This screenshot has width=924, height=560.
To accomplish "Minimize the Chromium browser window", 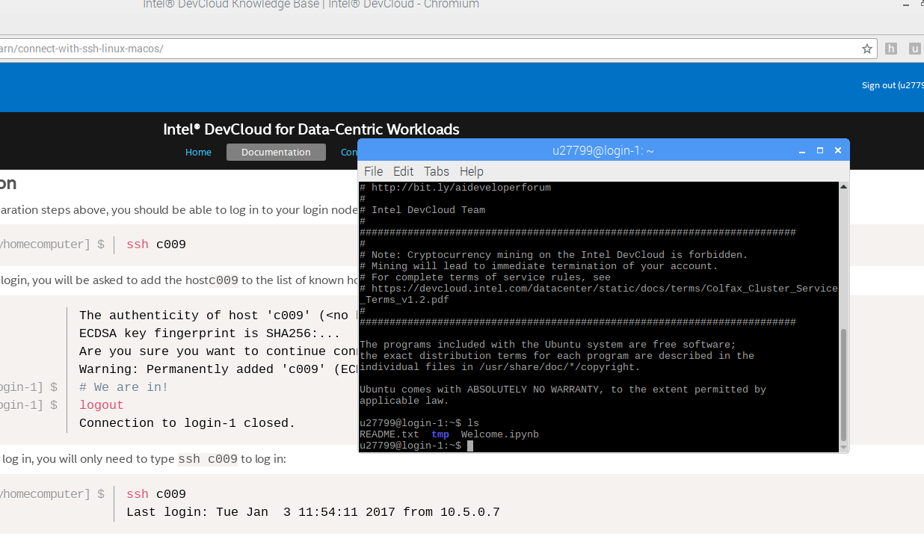I will tap(906, 5).
